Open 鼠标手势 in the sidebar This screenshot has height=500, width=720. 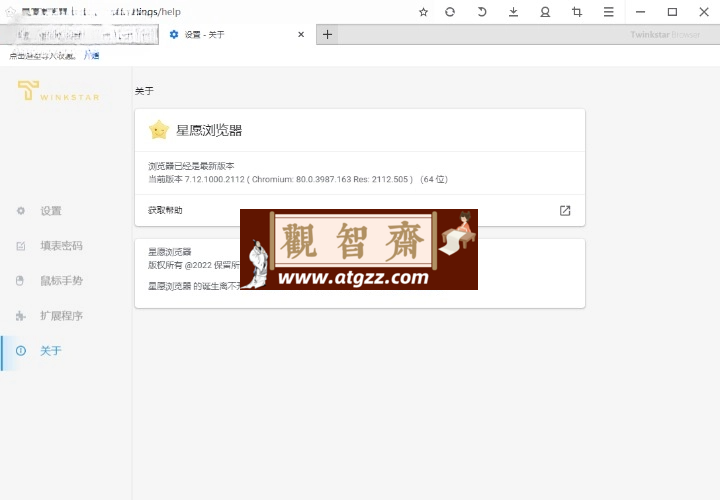click(x=61, y=281)
